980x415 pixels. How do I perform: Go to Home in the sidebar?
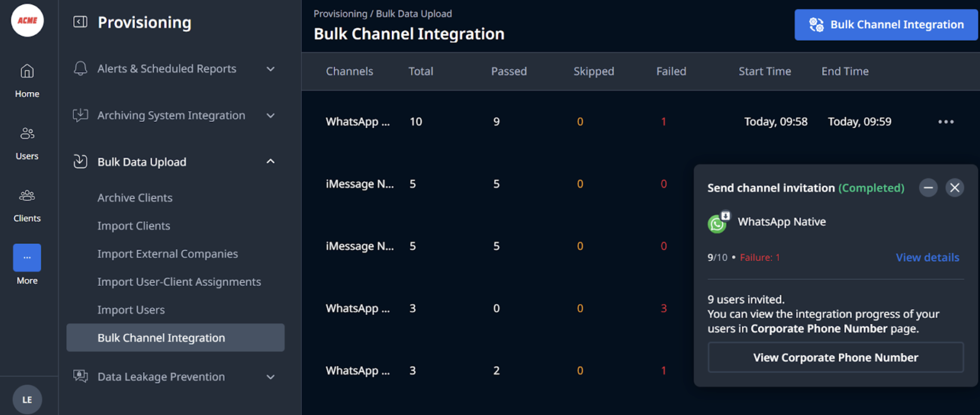[27, 81]
